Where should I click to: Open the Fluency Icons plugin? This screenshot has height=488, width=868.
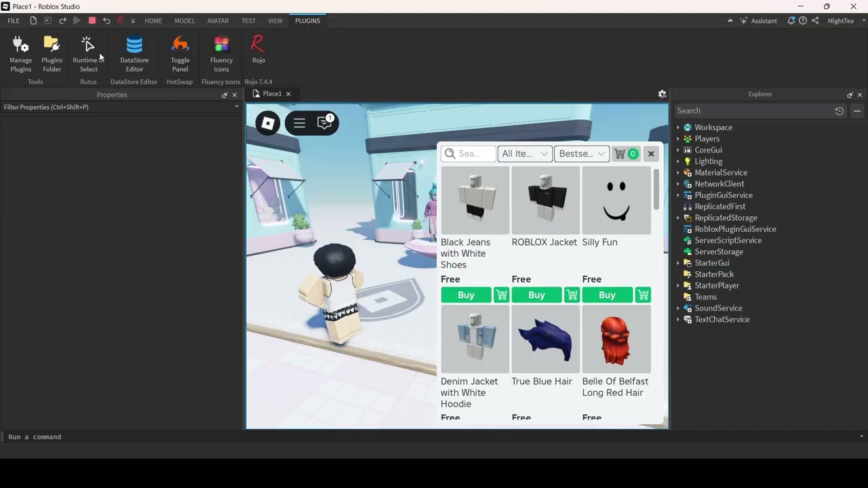[221, 54]
